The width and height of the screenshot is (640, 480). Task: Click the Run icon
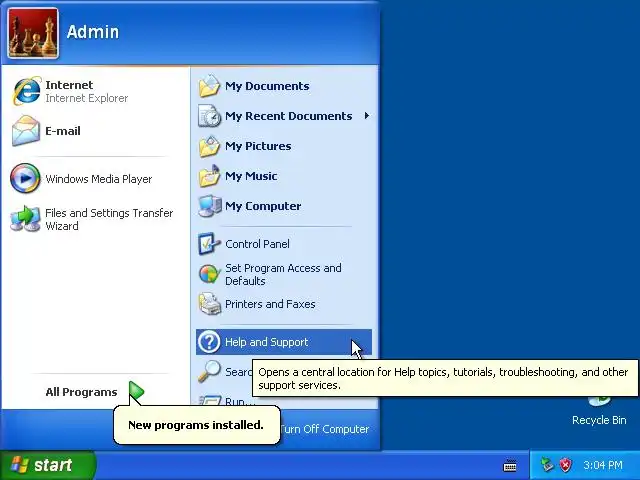tap(210, 400)
